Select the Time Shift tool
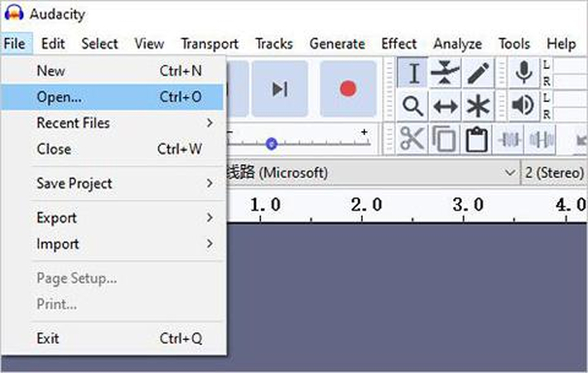Screen dimensions: 588x373 click(x=445, y=106)
